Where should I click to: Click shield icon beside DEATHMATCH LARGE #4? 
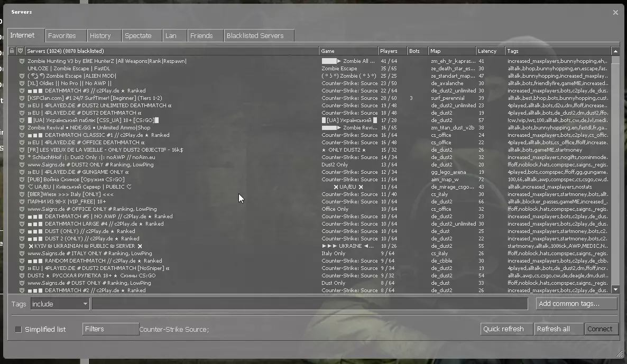coord(22,224)
